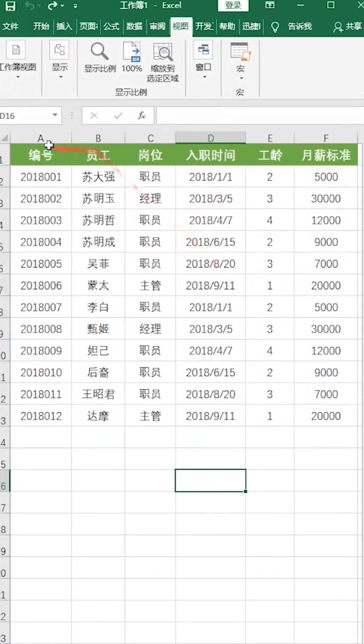
Task: Switch to the 插入 ribbon tab
Action: coord(64,27)
